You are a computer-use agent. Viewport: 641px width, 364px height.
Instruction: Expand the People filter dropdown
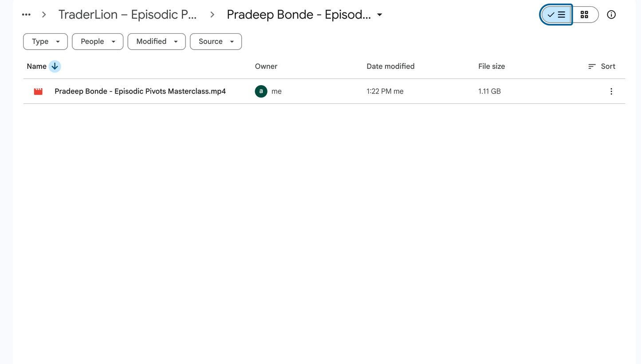click(98, 41)
